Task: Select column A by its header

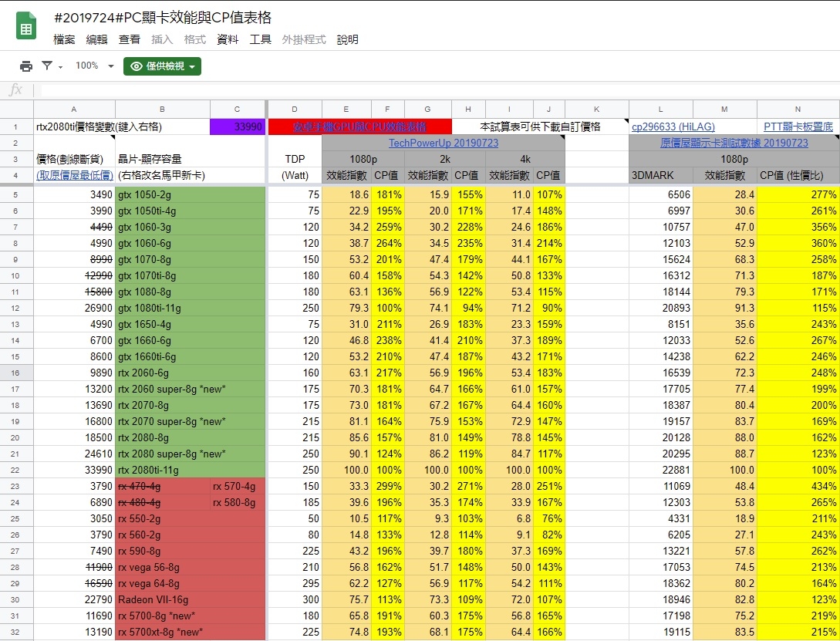Action: pos(75,110)
